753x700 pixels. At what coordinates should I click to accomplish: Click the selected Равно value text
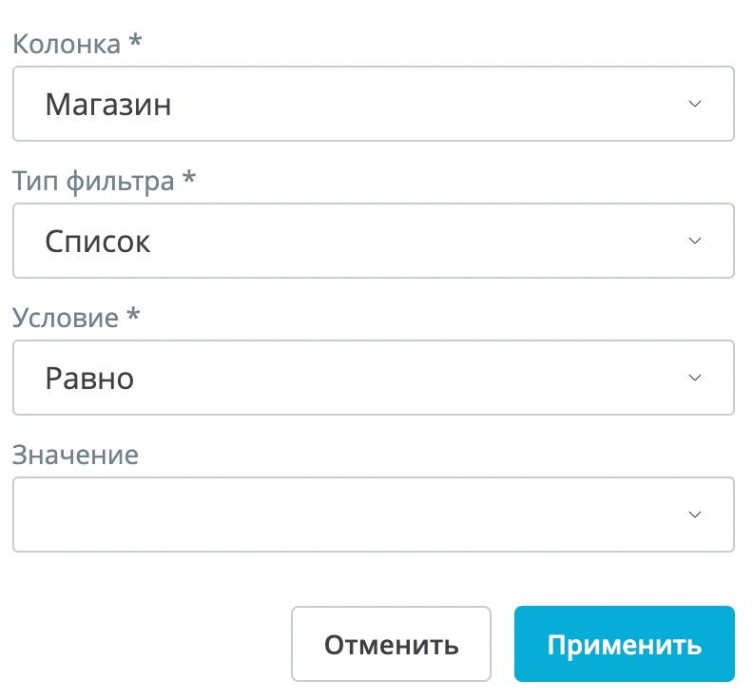[89, 378]
